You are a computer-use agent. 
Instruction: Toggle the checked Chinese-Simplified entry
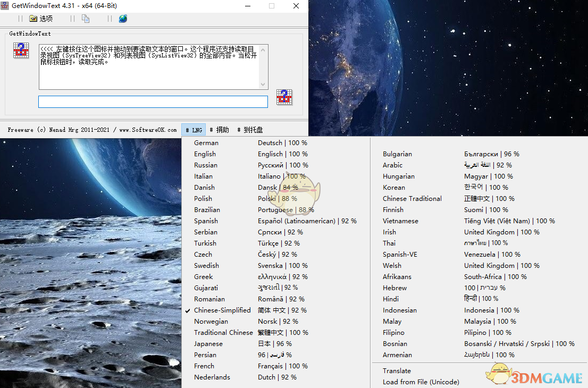(x=275, y=310)
